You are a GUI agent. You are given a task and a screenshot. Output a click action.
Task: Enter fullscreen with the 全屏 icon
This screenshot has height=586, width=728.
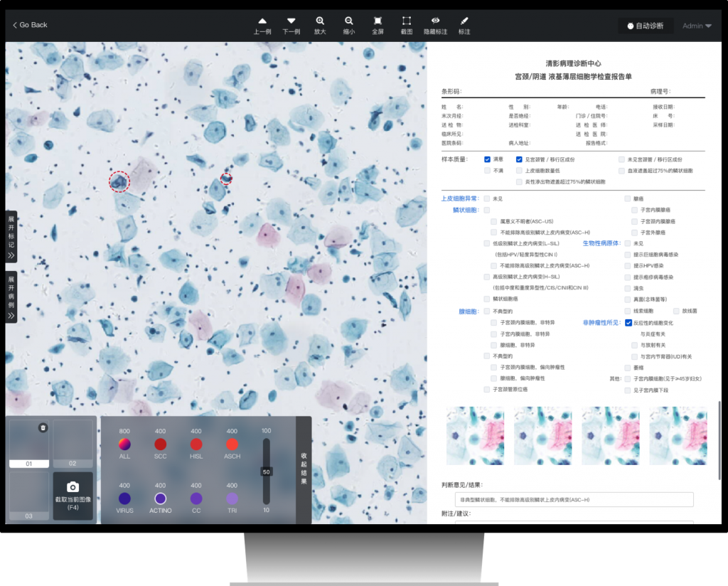coord(378,26)
